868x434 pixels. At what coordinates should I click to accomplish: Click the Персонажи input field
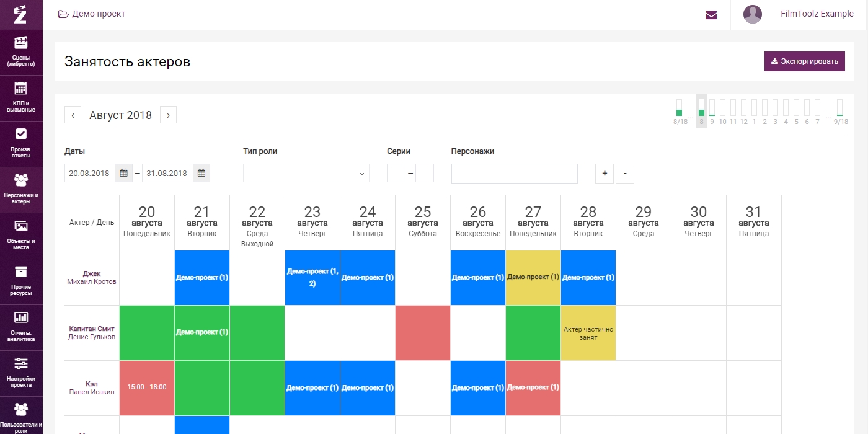(515, 174)
